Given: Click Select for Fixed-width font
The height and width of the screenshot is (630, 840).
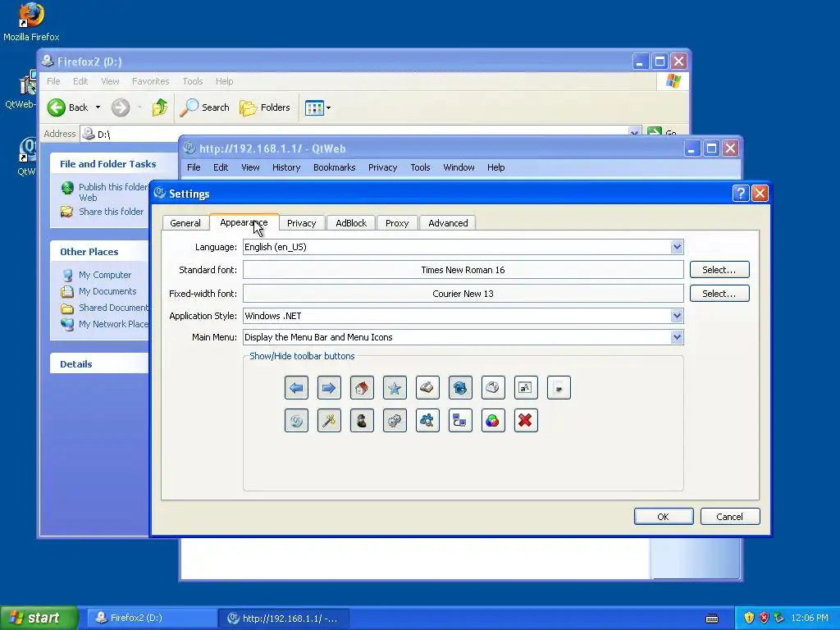Looking at the screenshot, I should (x=719, y=293).
